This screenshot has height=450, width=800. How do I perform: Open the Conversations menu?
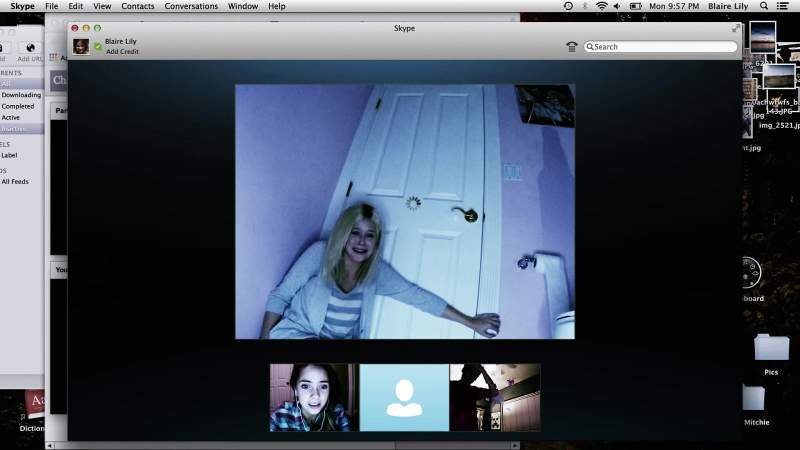[x=191, y=6]
